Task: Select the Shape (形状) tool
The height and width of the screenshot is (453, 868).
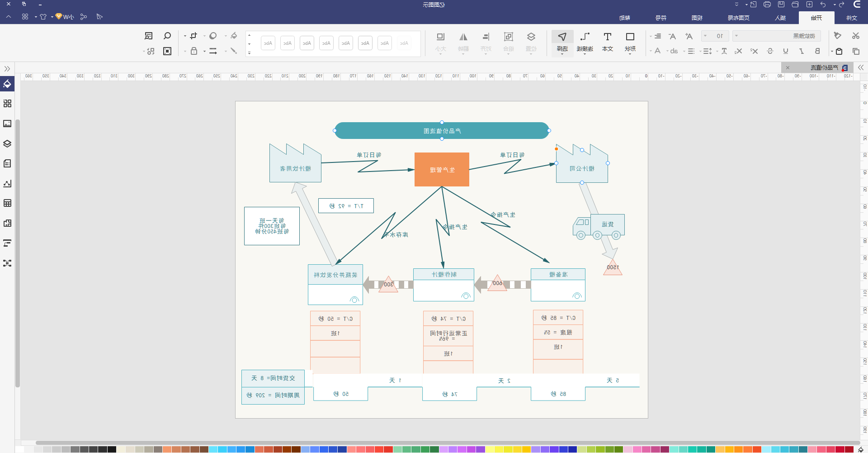Action: (x=630, y=43)
